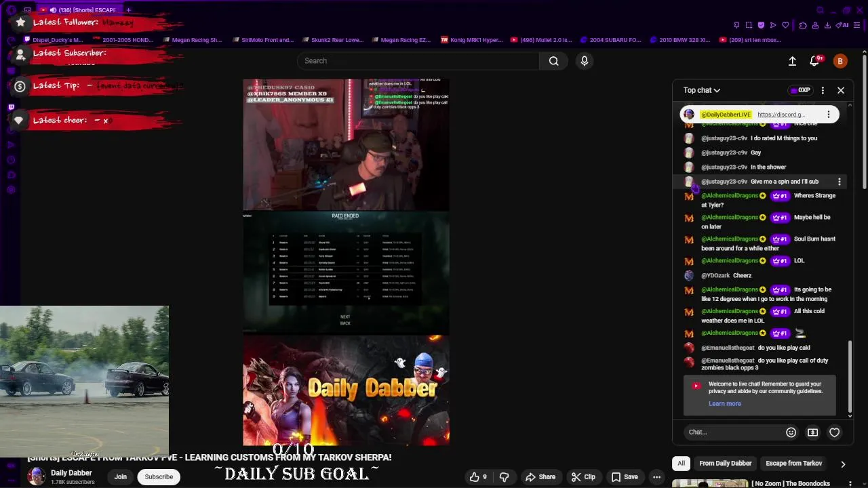Open live chat options three-dot menu
Screen dimensions: 868x488
pos(823,90)
